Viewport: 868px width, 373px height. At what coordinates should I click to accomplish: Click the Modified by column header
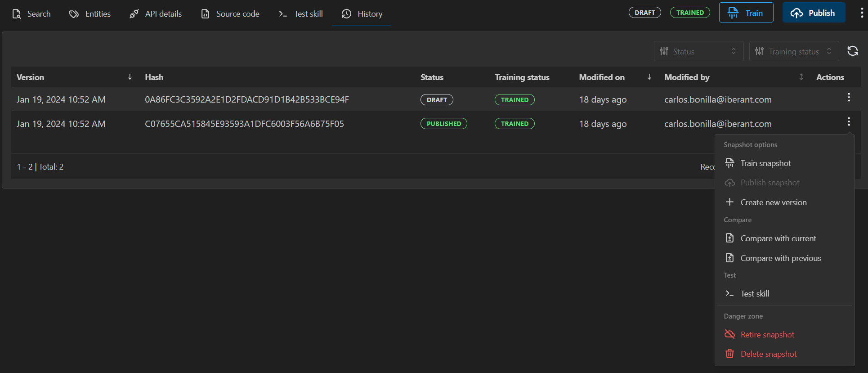[687, 77]
